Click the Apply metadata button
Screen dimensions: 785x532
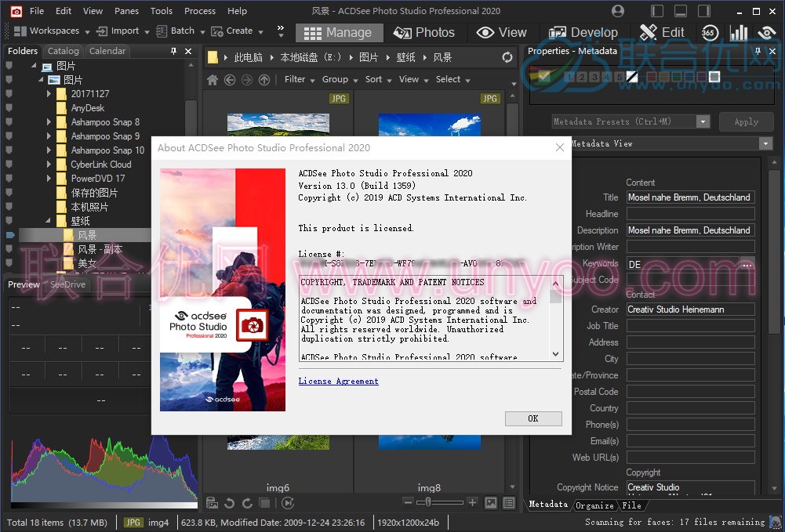coord(746,121)
